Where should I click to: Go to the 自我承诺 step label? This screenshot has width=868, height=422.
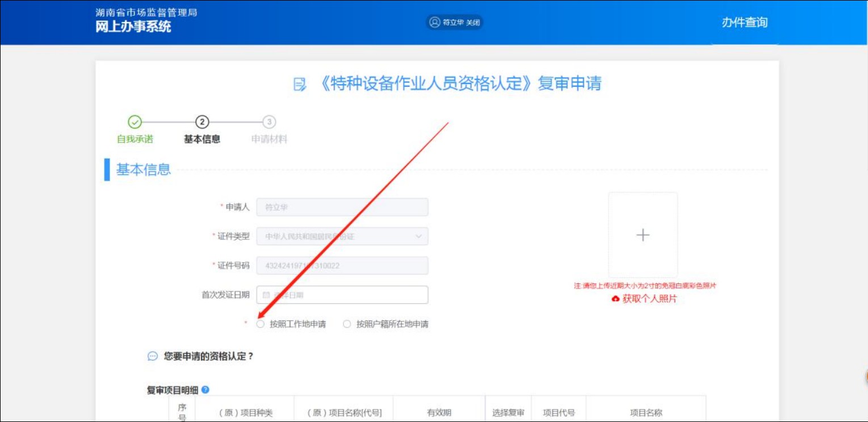coord(135,139)
